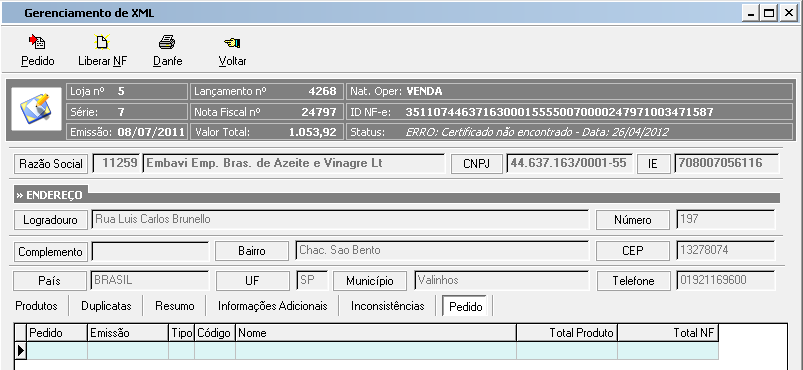Viewport: 803px width, 370px height.
Task: Click the Total NF column header
Action: [668, 333]
